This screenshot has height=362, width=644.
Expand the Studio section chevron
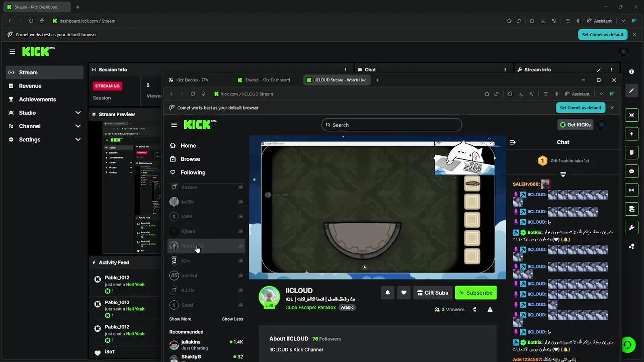click(x=78, y=113)
